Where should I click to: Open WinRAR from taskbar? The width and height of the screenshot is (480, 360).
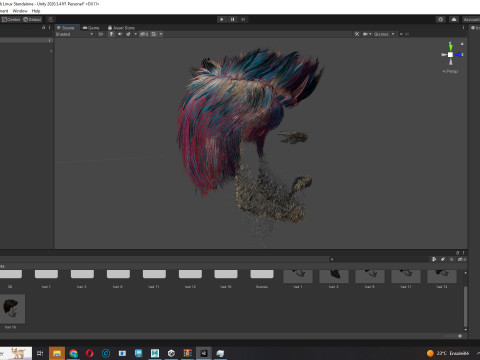188,353
